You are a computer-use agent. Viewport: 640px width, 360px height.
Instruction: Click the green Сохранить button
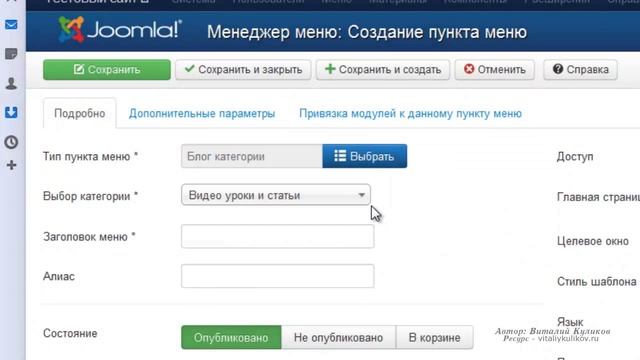click(107, 69)
